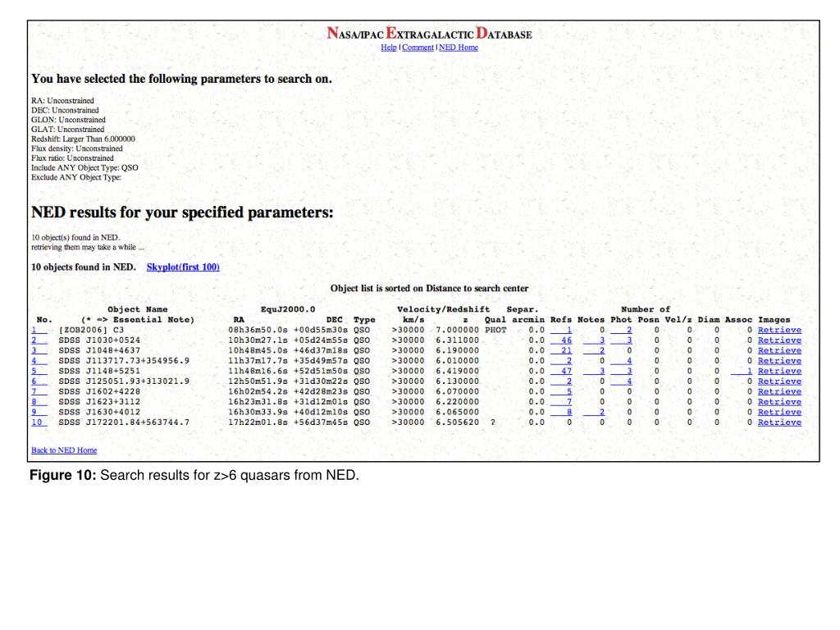Image resolution: width=840 pixels, height=630 pixels.
Task: Open the 4 Phot entries for SDSS J113717.73+354956.9
Action: click(622, 361)
